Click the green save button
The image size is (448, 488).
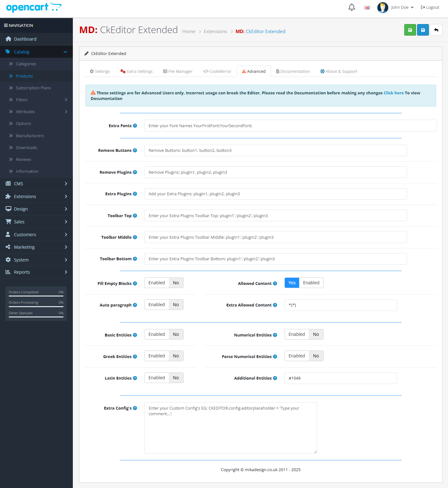(410, 30)
